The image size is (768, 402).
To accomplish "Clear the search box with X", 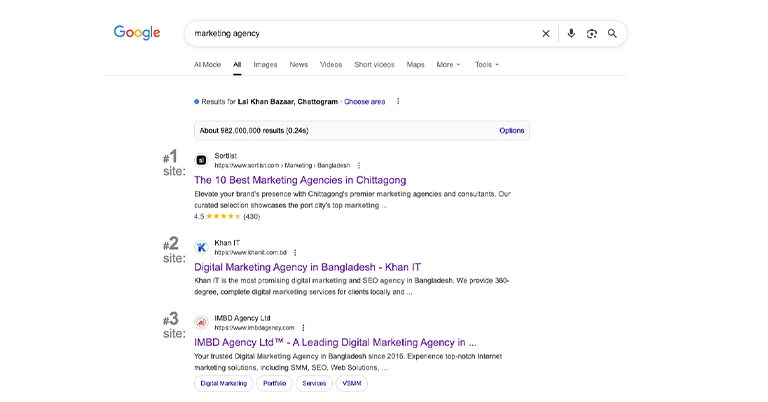I will [x=546, y=33].
